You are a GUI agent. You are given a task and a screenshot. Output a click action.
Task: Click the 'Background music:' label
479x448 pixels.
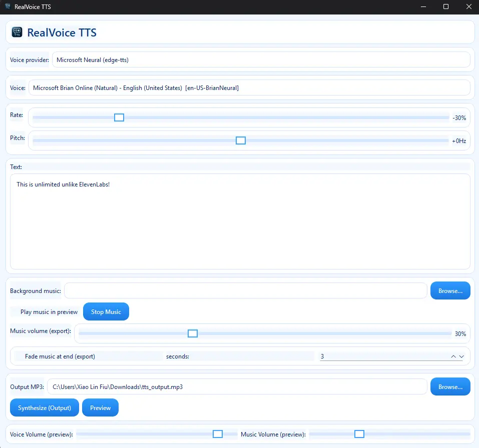36,291
